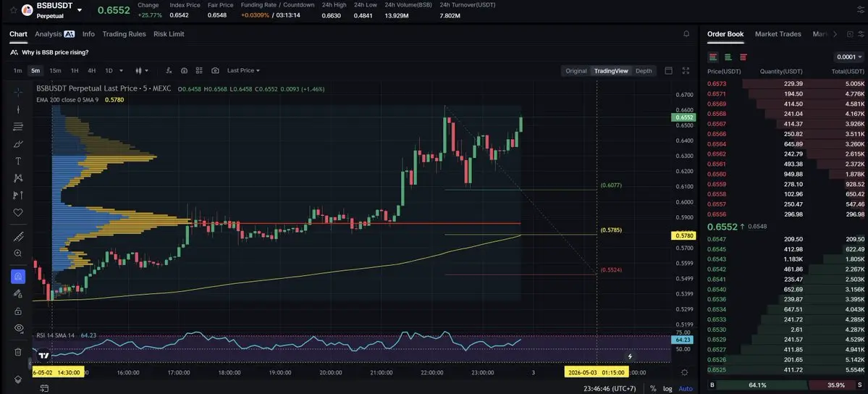Viewport: 868px width, 394px height.
Task: Toggle log price scale
Action: [668, 388]
